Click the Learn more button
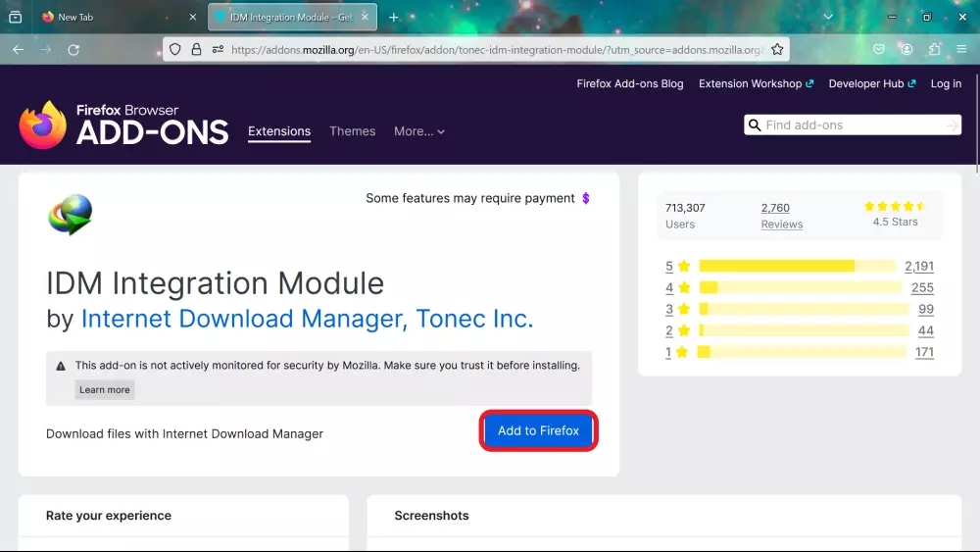 105,389
